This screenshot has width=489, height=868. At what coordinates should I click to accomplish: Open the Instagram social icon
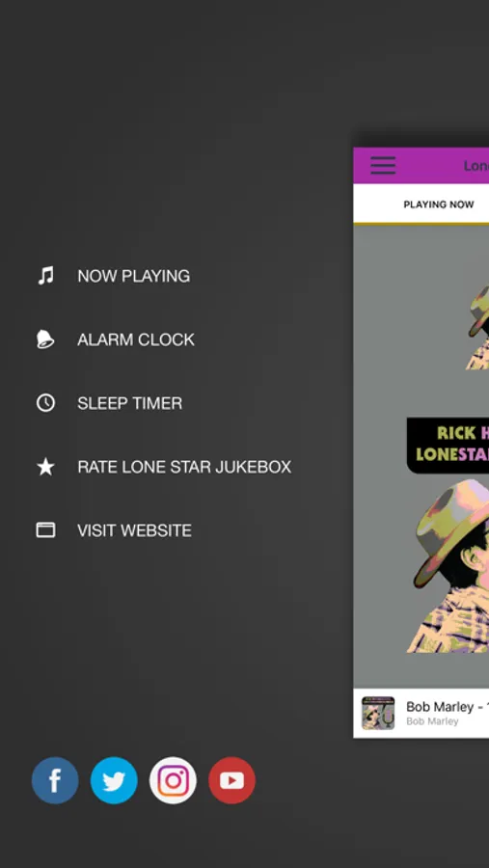(x=173, y=780)
